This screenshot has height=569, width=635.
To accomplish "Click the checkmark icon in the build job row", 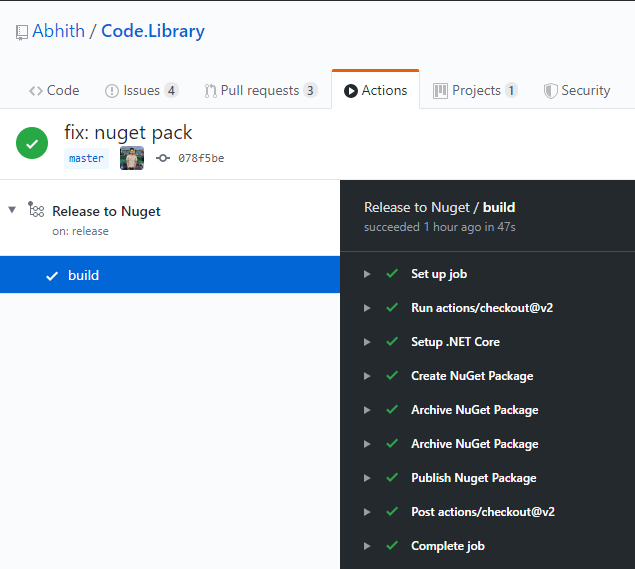I will pyautogui.click(x=52, y=276).
